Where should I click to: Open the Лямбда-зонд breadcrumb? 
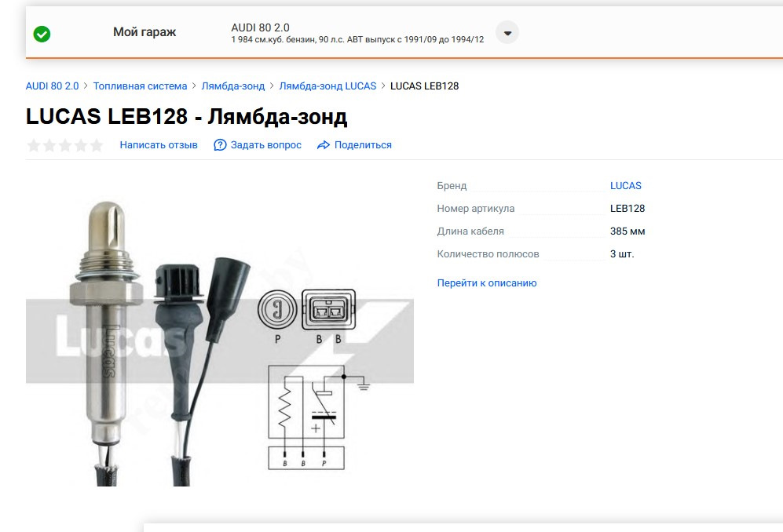pos(233,86)
